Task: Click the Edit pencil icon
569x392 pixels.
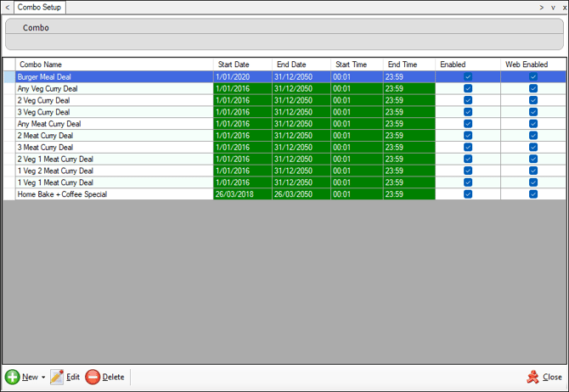Action: (x=57, y=377)
